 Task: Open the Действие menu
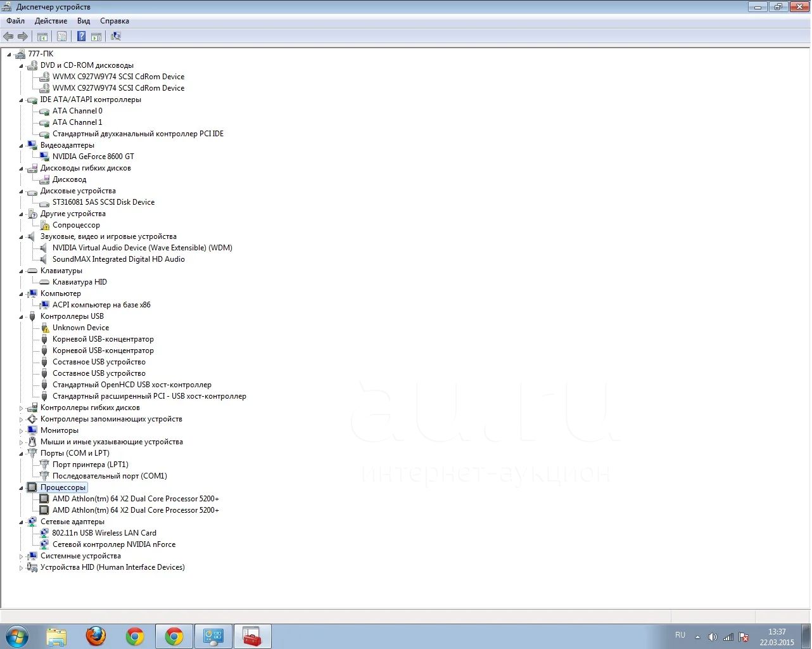[x=51, y=21]
